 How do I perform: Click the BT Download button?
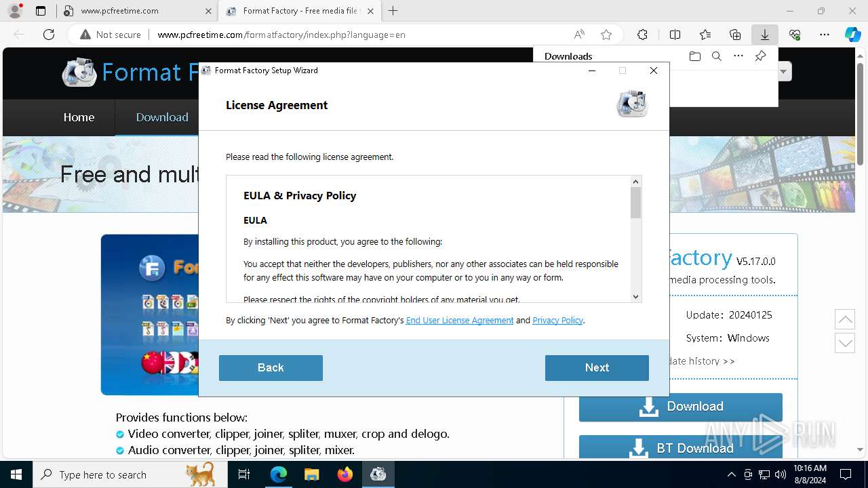pyautogui.click(x=681, y=447)
